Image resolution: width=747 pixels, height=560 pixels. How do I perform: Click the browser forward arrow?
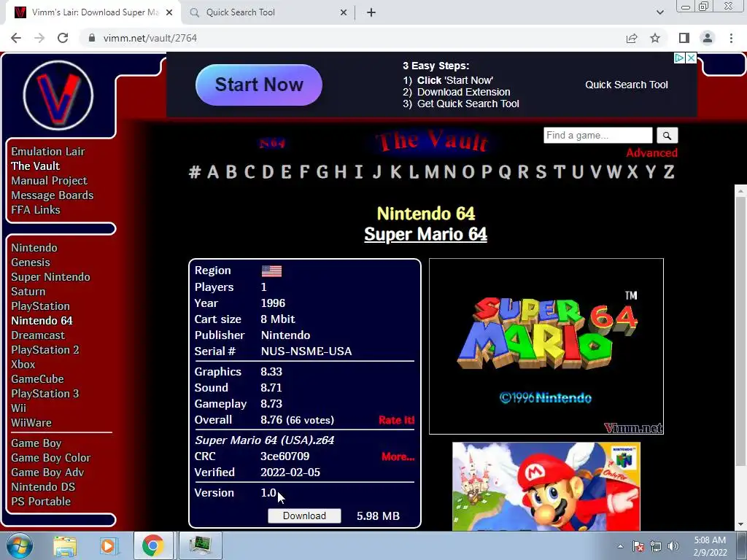click(x=39, y=38)
